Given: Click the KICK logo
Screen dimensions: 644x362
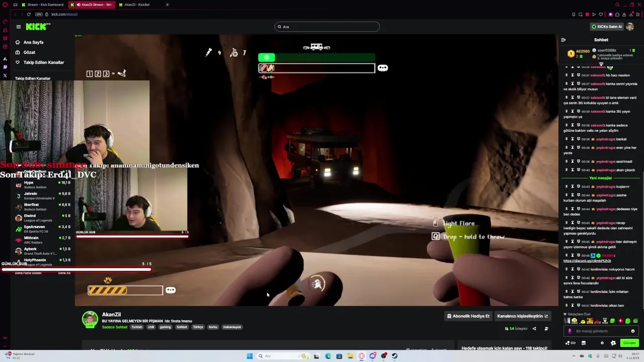Looking at the screenshot, I should pos(38,27).
